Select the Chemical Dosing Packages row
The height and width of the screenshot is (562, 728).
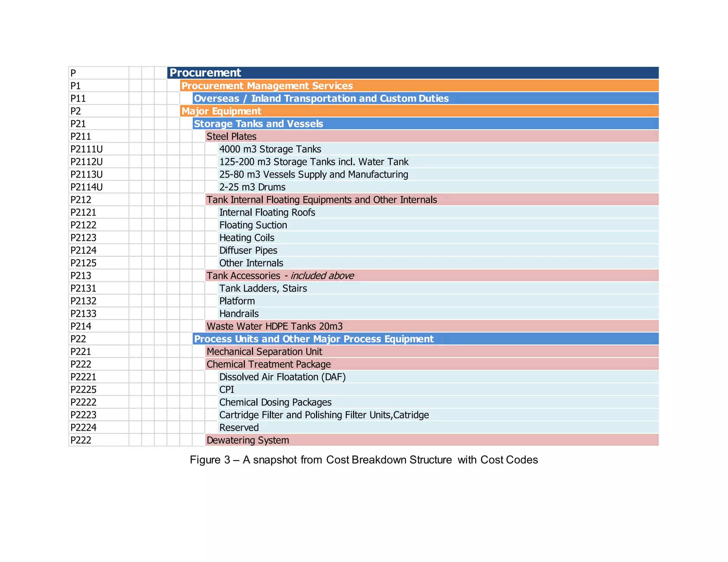(x=438, y=402)
